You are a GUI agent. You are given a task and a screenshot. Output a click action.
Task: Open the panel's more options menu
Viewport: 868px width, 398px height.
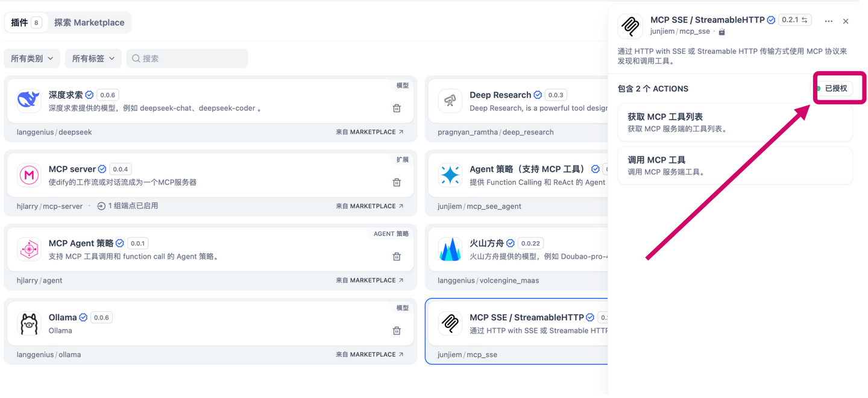pyautogui.click(x=828, y=21)
